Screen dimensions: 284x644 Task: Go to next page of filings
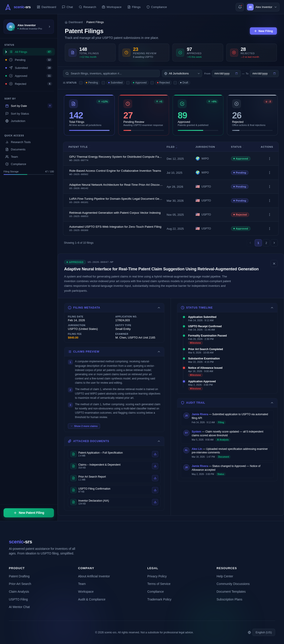click(x=274, y=243)
